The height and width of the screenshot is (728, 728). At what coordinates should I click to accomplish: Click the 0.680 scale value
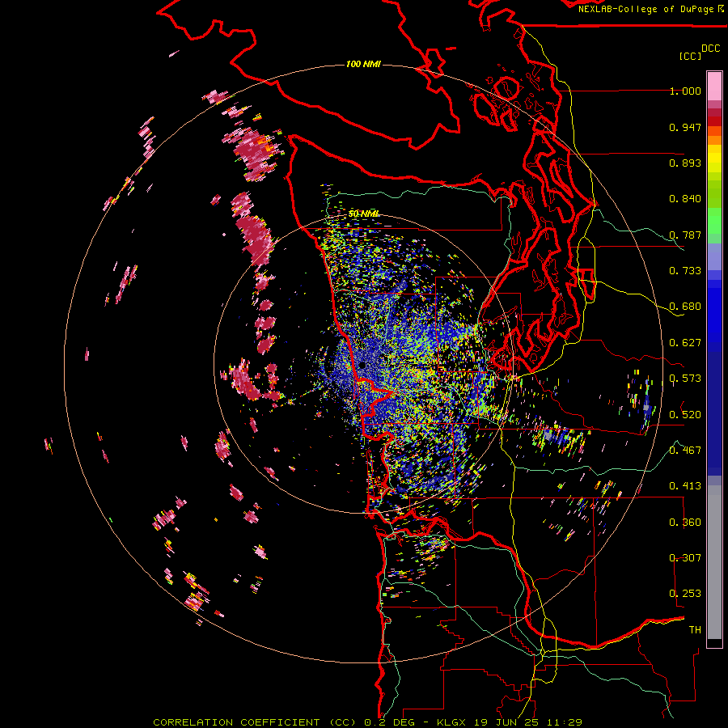[x=685, y=307]
